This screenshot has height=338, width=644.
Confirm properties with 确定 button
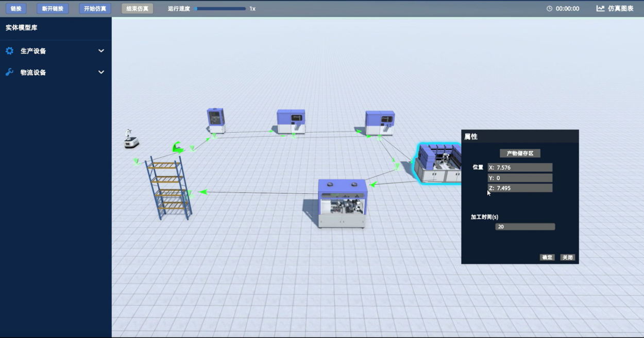click(547, 257)
